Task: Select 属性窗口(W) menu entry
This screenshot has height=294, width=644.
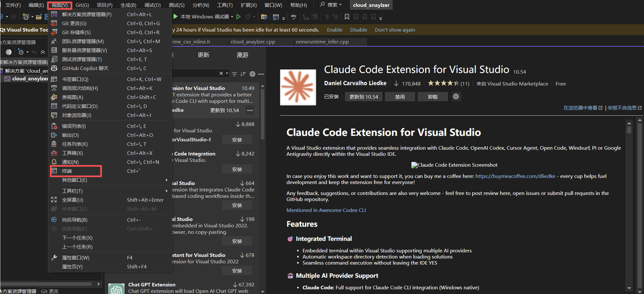Action: [110, 258]
